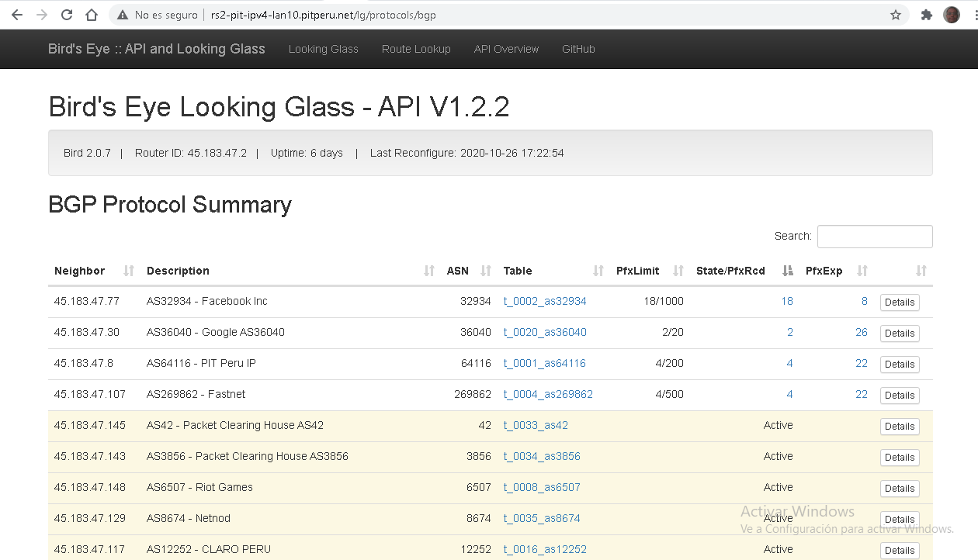This screenshot has height=560, width=978.
Task: Open exported prefixes count 26 for Google
Action: pyautogui.click(x=862, y=332)
